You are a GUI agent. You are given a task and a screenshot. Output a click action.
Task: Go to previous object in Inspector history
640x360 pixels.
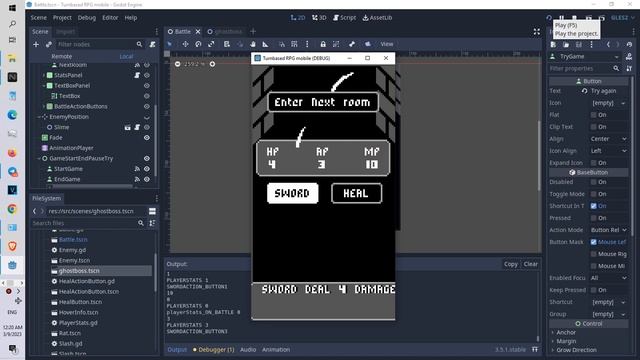[608, 44]
